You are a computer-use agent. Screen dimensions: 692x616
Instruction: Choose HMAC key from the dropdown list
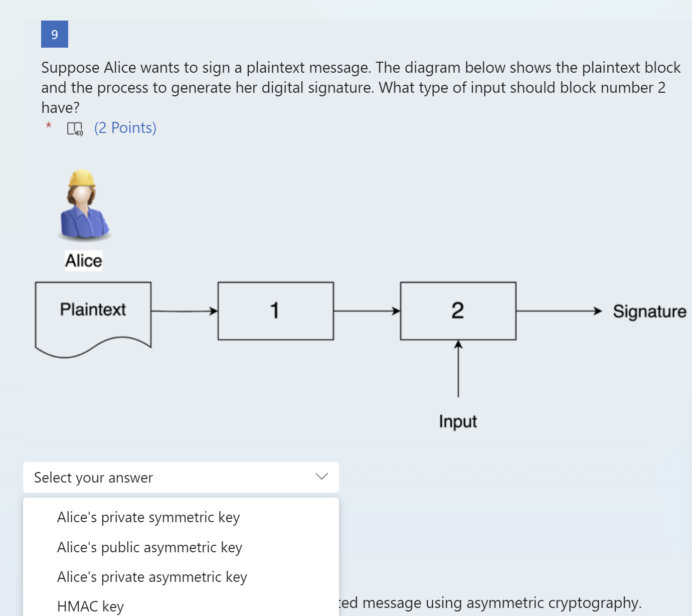coord(91,606)
